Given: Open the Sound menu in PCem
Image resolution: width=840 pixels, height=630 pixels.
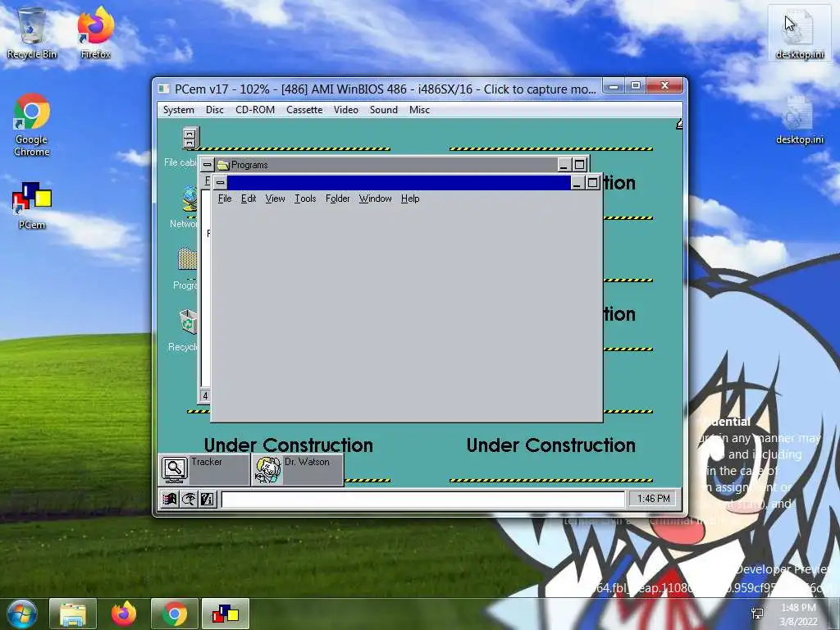Looking at the screenshot, I should [x=384, y=110].
